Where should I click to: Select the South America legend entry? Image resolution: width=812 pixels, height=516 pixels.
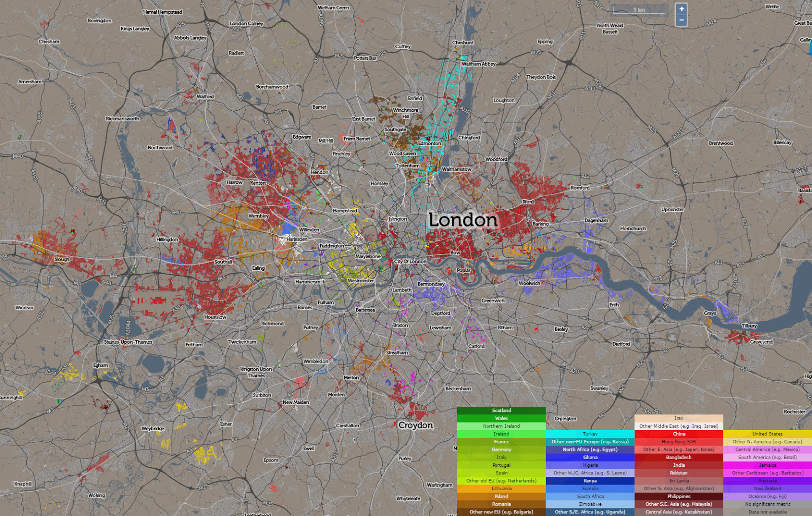point(768,458)
